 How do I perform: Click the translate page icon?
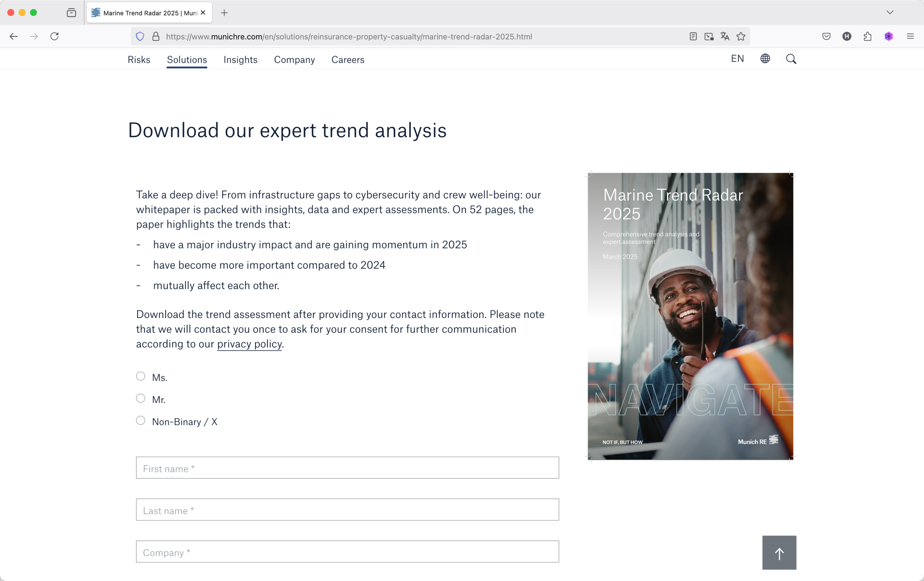724,36
